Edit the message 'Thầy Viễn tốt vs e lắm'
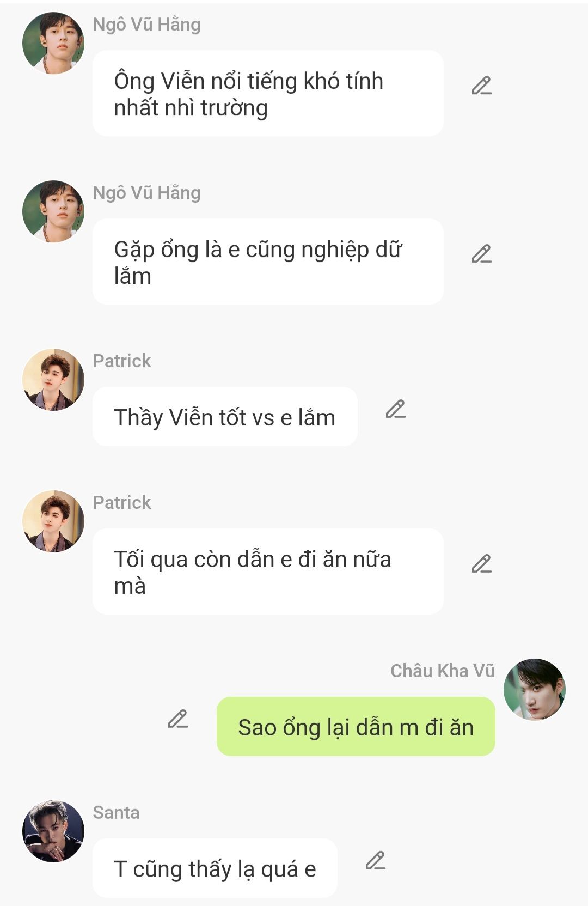 point(396,409)
